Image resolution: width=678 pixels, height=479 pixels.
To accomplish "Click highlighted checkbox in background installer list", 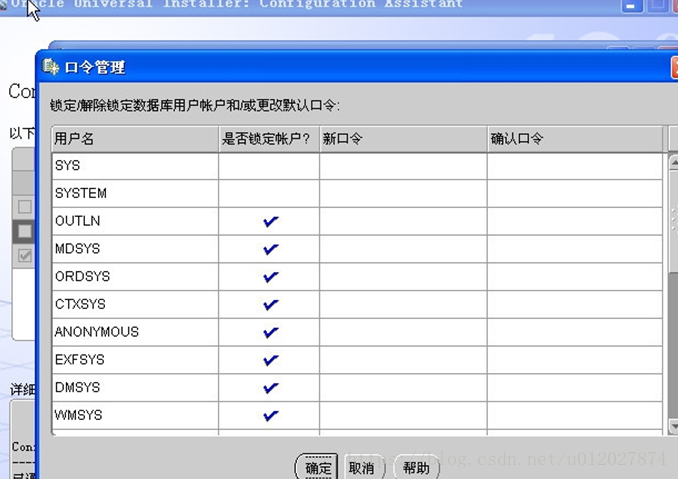I will tap(25, 231).
